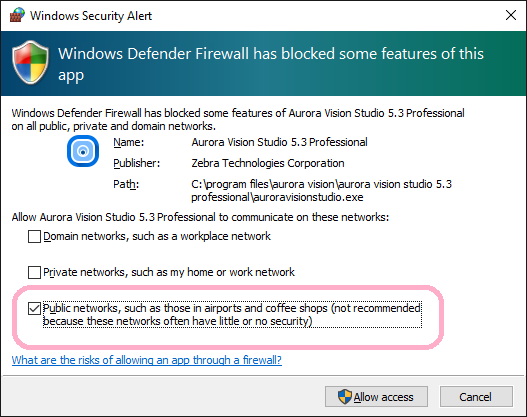
Task: Enable the Domain networks checkbox
Action: coord(34,236)
